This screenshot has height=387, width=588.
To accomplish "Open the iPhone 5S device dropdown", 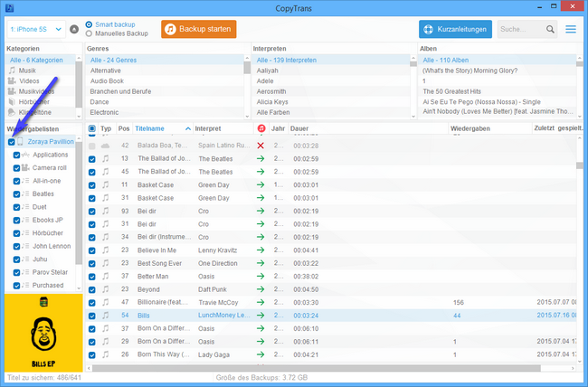I will pyautogui.click(x=34, y=29).
